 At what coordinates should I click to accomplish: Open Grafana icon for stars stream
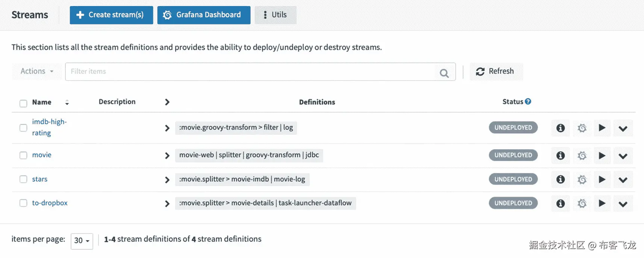point(582,180)
